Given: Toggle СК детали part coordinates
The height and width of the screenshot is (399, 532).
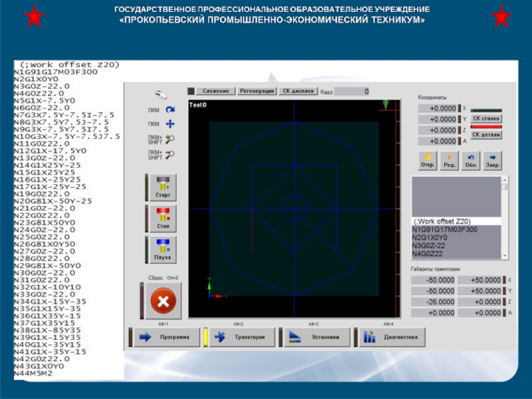Looking at the screenshot, I should tap(486, 134).
